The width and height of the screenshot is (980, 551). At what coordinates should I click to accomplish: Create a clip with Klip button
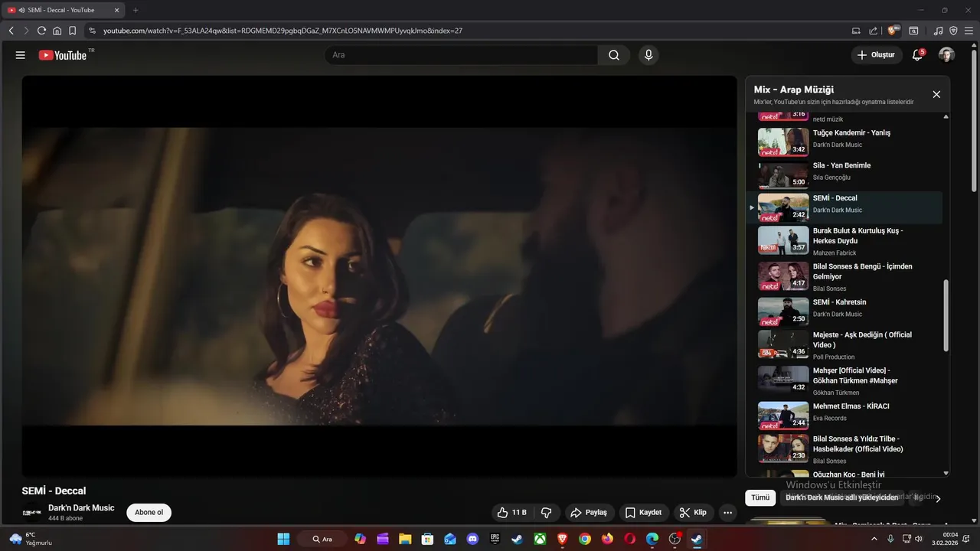point(693,513)
